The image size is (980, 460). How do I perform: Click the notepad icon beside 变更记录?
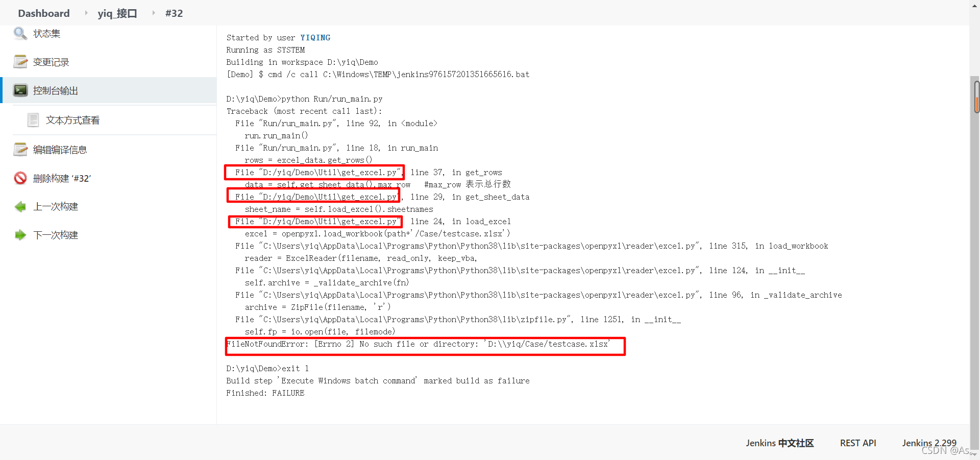click(x=20, y=62)
